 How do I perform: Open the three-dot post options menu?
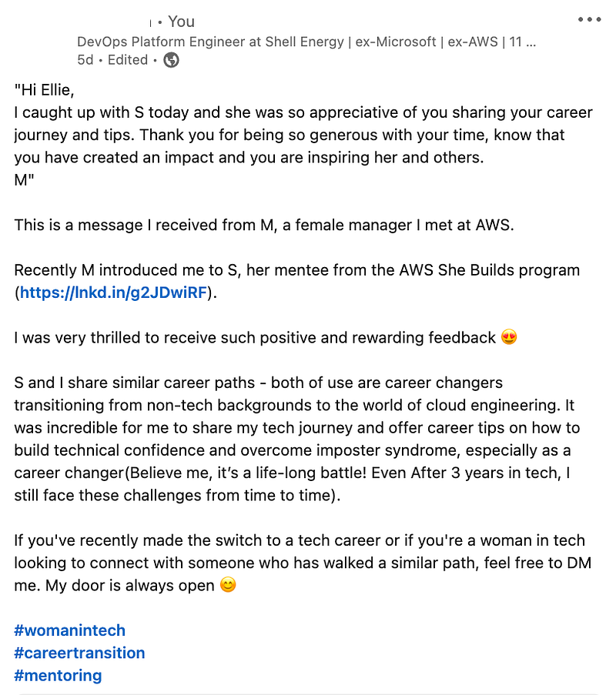coord(589,19)
